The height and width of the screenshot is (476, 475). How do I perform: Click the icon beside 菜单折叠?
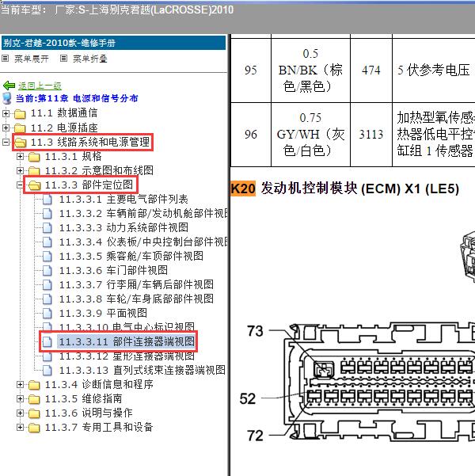tap(63, 58)
